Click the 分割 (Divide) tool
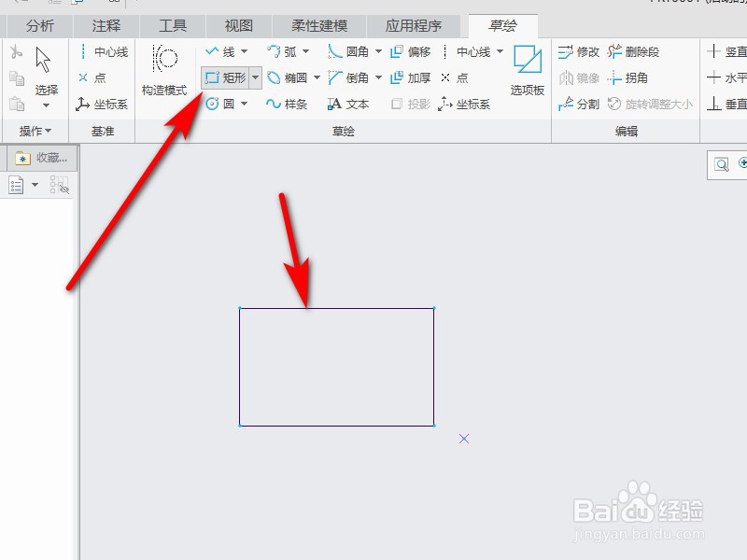 tap(579, 104)
